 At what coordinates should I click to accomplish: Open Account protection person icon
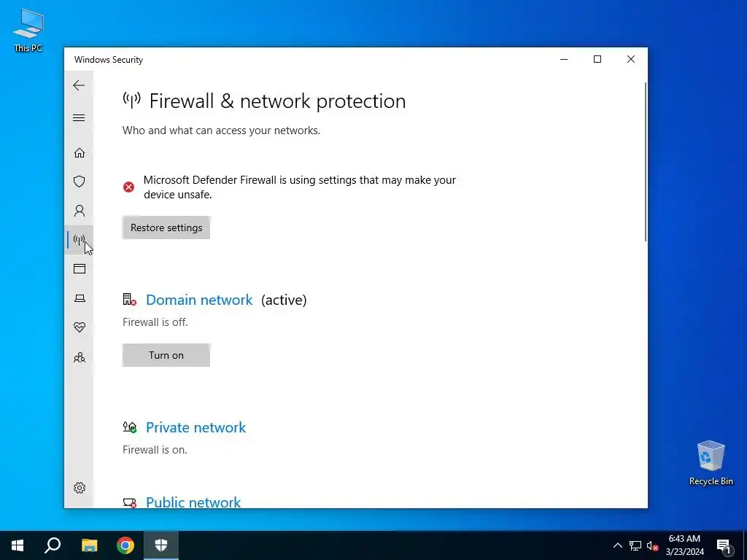pos(79,211)
